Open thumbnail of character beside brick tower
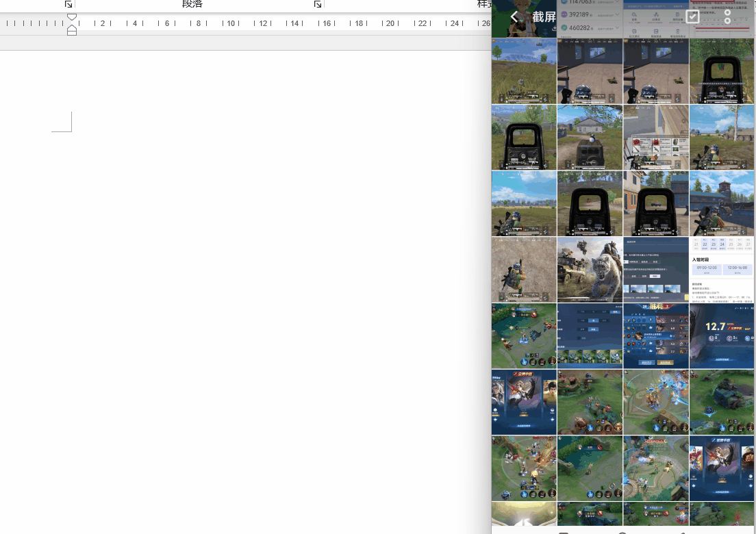The width and height of the screenshot is (756, 534). click(x=722, y=203)
